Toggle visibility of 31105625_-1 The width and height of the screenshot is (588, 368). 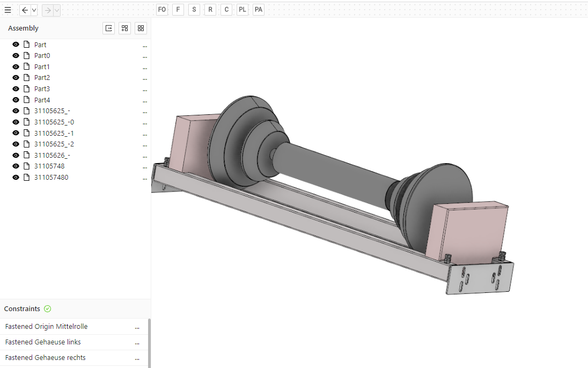16,133
